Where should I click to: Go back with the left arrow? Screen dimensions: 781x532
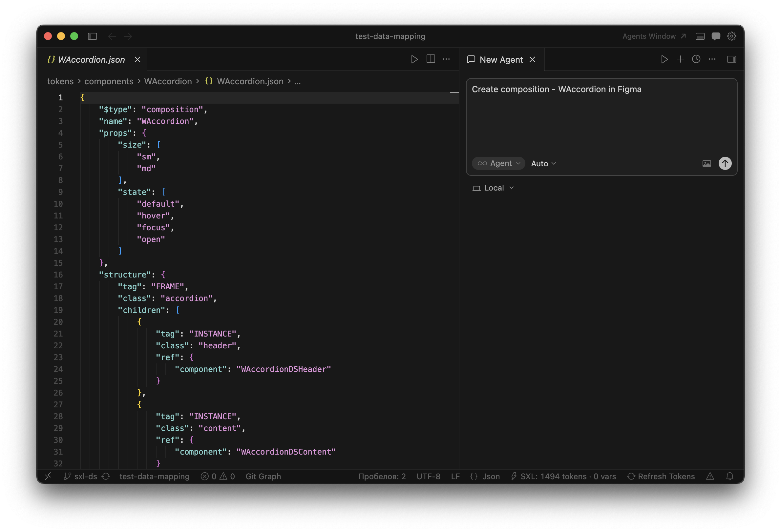pos(112,36)
